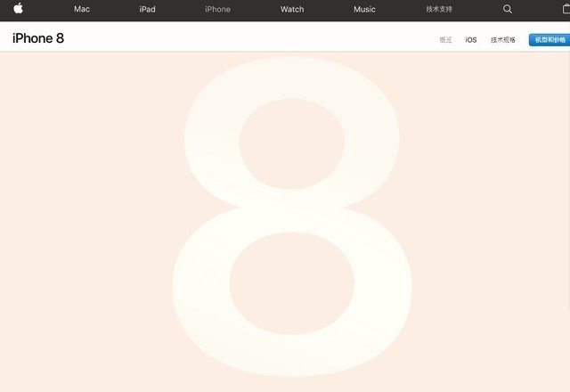
Task: Click the iPhone 8 page title
Action: pyautogui.click(x=38, y=38)
